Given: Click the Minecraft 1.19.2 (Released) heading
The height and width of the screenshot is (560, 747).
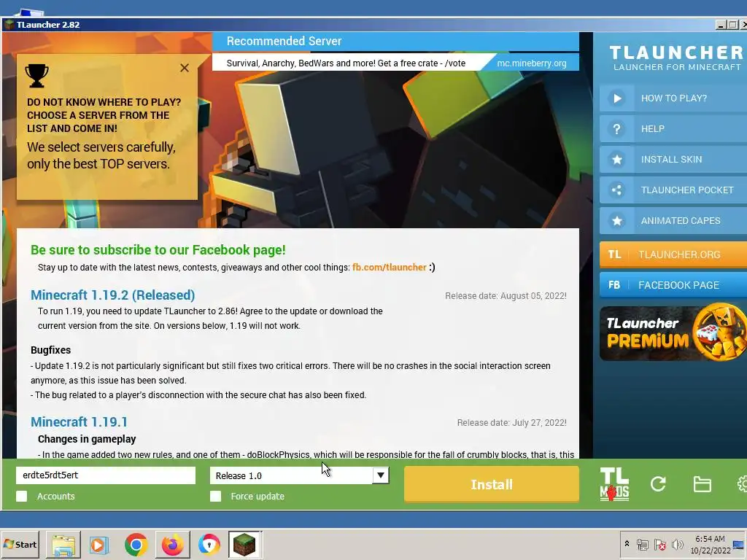Looking at the screenshot, I should (x=113, y=295).
